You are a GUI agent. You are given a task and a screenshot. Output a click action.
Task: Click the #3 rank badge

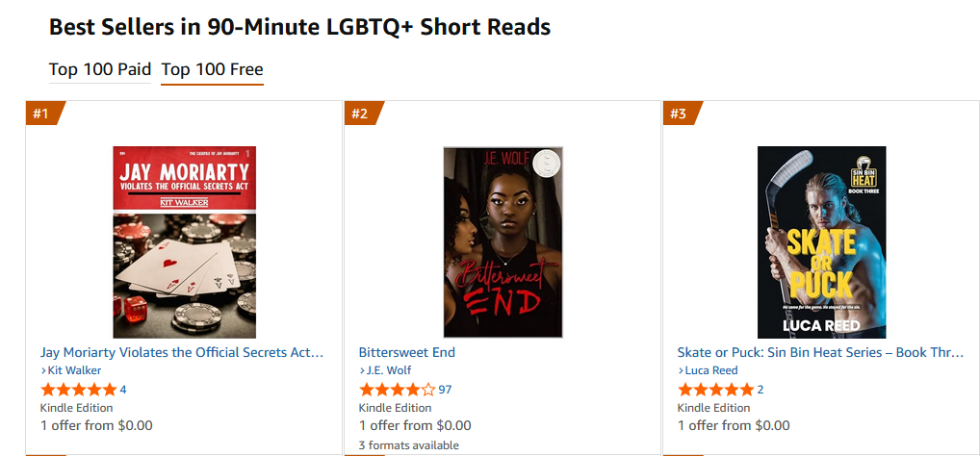(x=679, y=114)
